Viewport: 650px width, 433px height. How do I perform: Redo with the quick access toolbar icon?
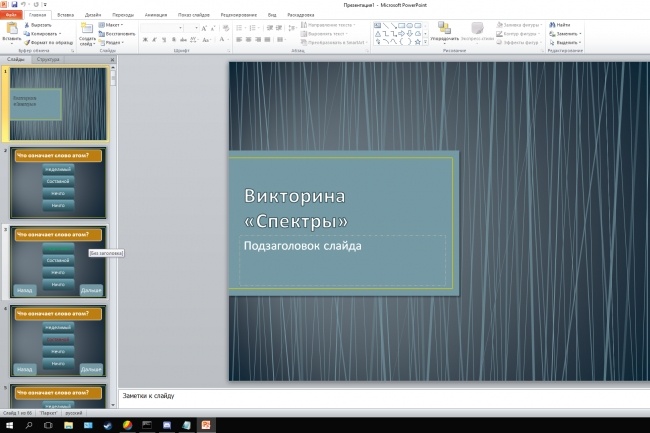pos(36,5)
